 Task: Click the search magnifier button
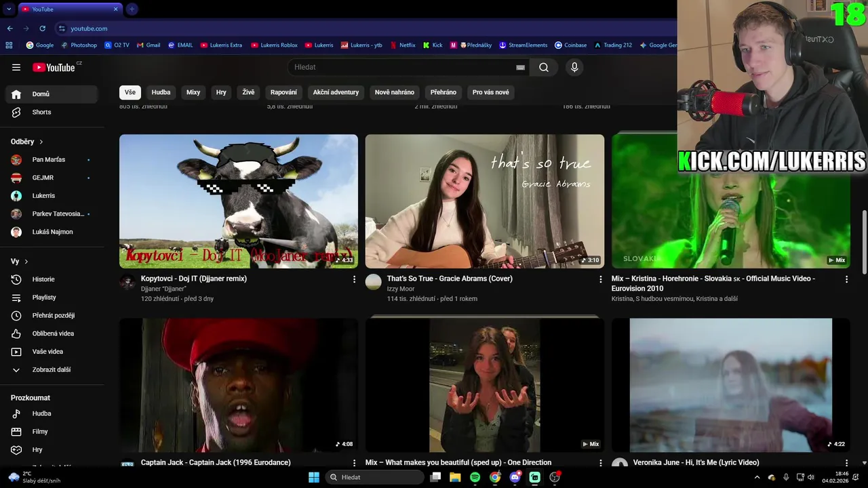(544, 67)
